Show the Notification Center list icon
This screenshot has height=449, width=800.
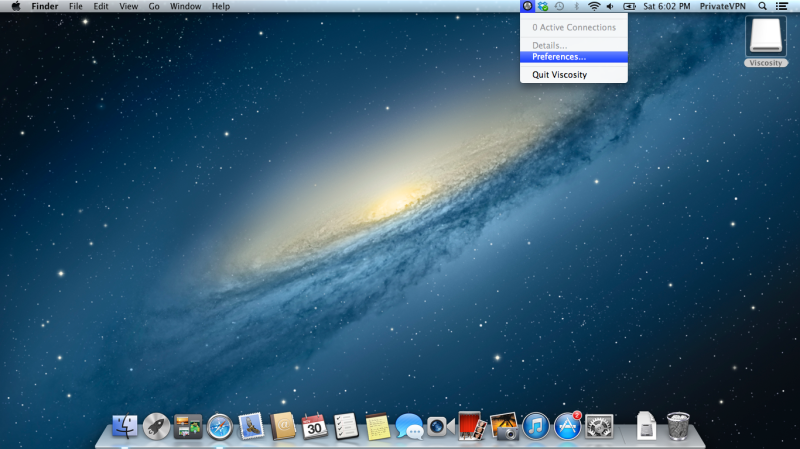782,6
